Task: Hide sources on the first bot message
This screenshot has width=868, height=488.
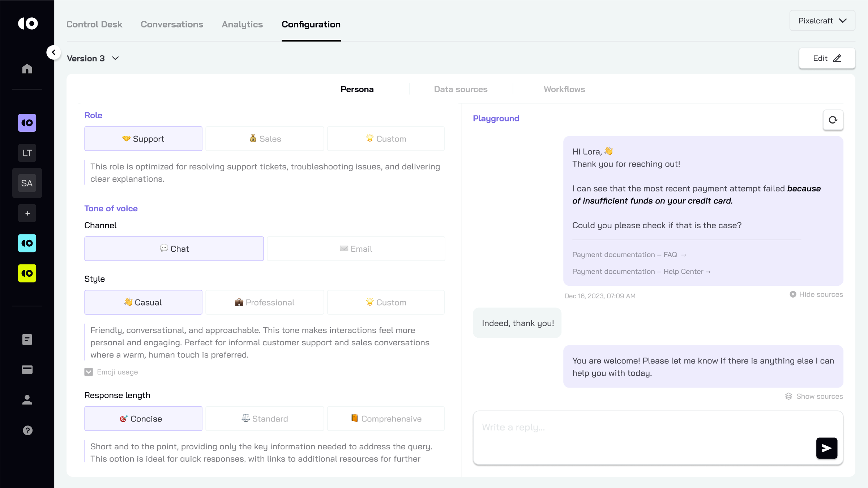Action: (816, 294)
